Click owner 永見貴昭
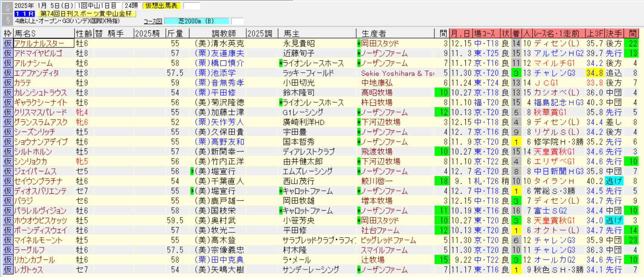Screen dimensions: 644x277 pos(299,43)
